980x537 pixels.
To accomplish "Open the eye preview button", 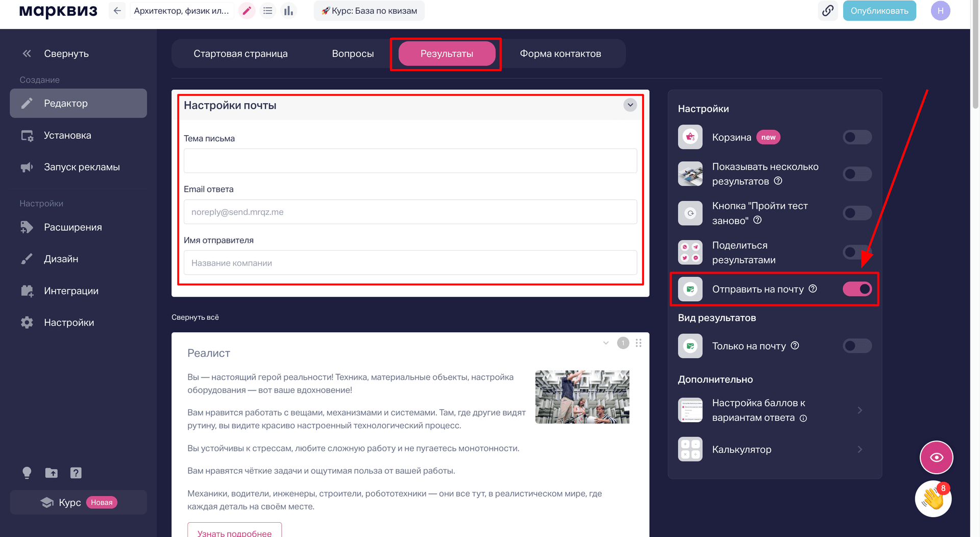I will pyautogui.click(x=937, y=457).
